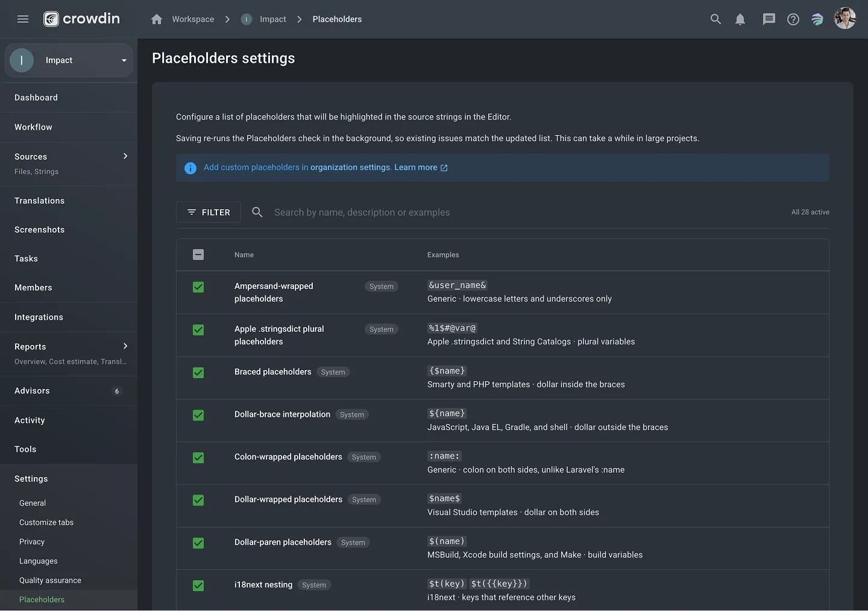This screenshot has width=868, height=611.
Task: Click the "All 28 active" count text
Action: click(810, 212)
